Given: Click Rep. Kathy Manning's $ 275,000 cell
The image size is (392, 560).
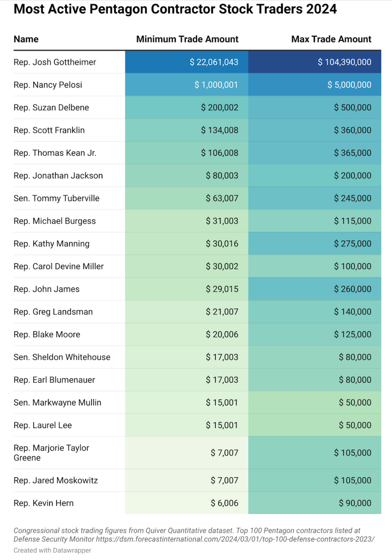Looking at the screenshot, I should pyautogui.click(x=352, y=244).
